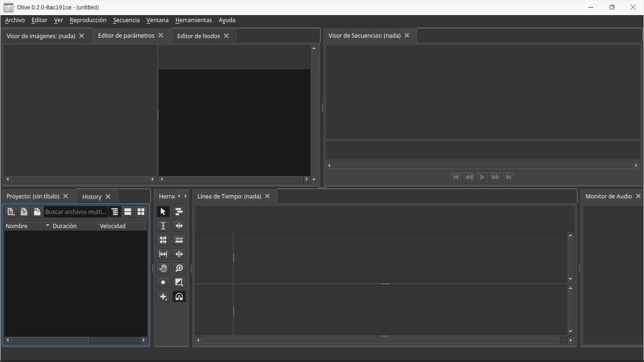Click the Buscar archivos multimedia search field

[76, 212]
